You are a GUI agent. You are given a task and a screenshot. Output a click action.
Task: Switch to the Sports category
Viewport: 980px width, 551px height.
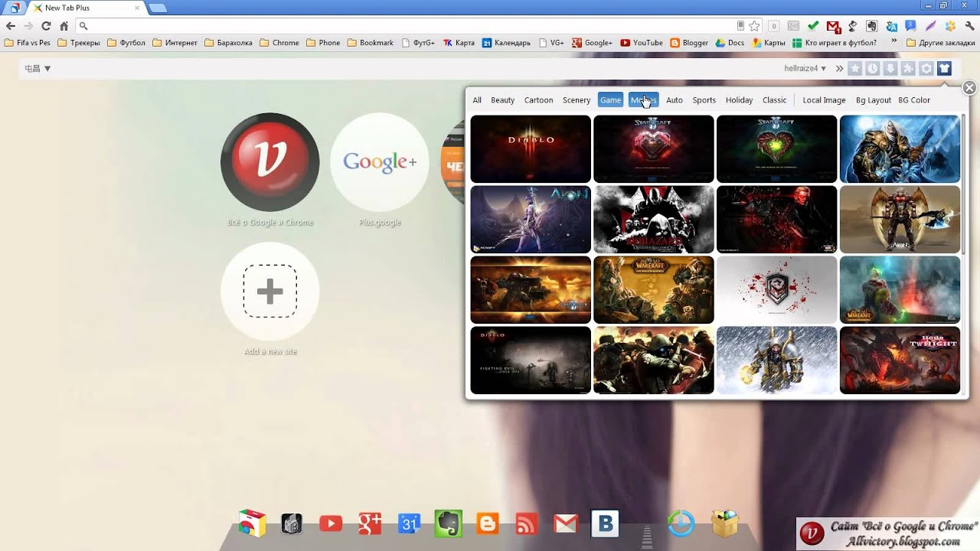coord(704,100)
